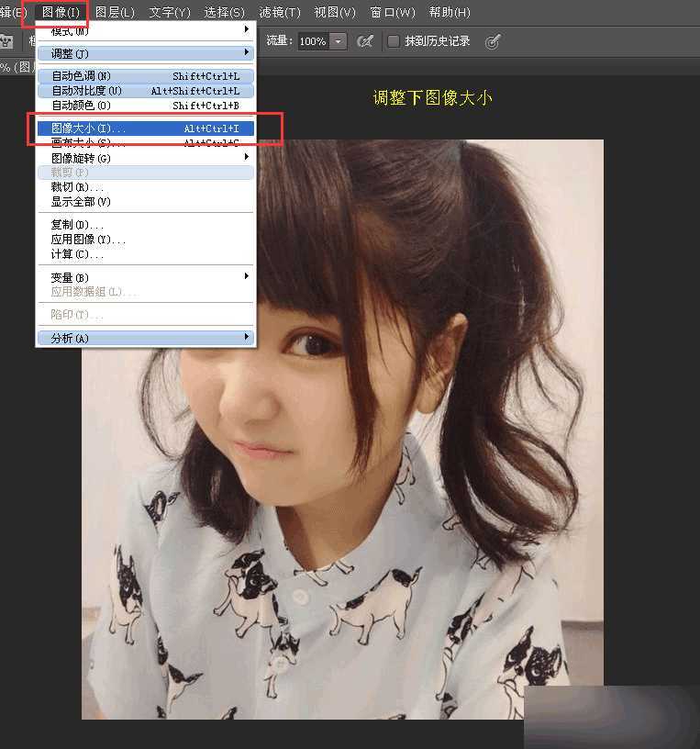The height and width of the screenshot is (749, 700).
Task: Open the 窗口(W) menu
Action: coord(393,12)
